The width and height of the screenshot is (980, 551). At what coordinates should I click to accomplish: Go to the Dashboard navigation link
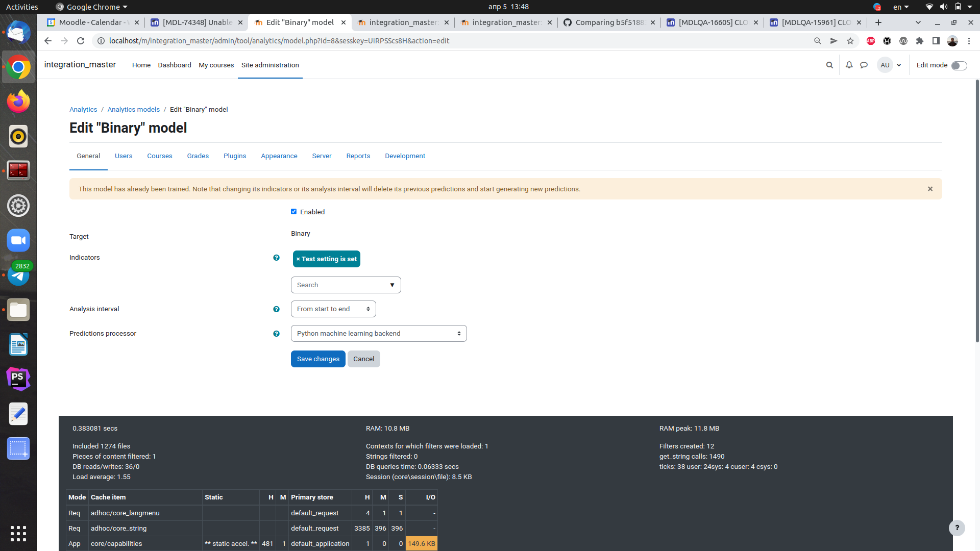click(x=175, y=65)
